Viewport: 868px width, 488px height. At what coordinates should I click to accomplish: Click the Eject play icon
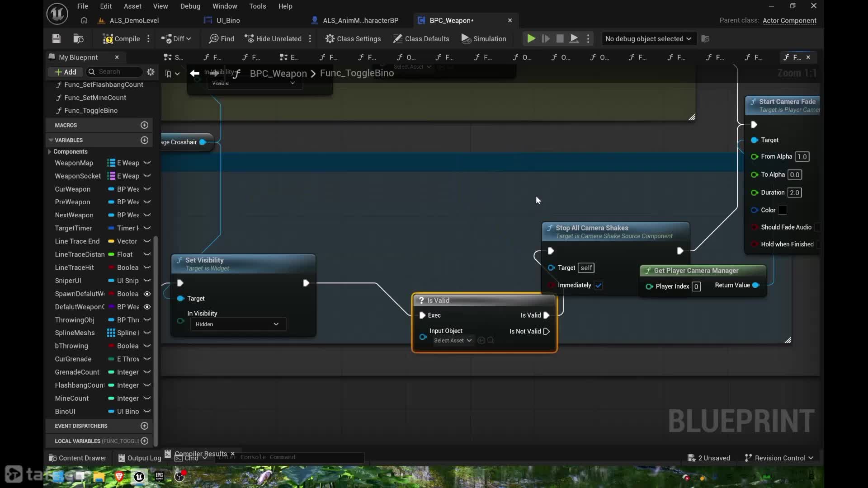coord(574,39)
